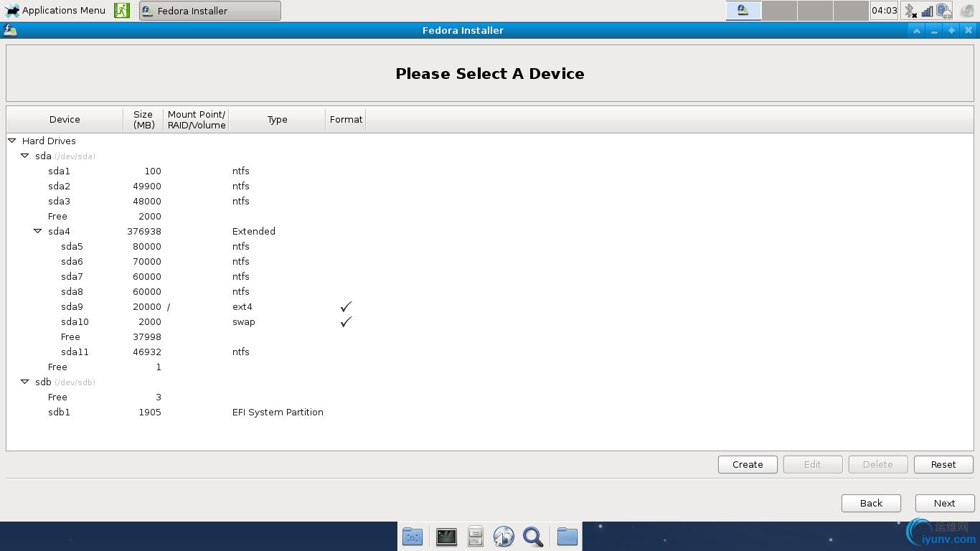The width and height of the screenshot is (980, 551).
Task: Select the sda5 partition row
Action: [490, 246]
